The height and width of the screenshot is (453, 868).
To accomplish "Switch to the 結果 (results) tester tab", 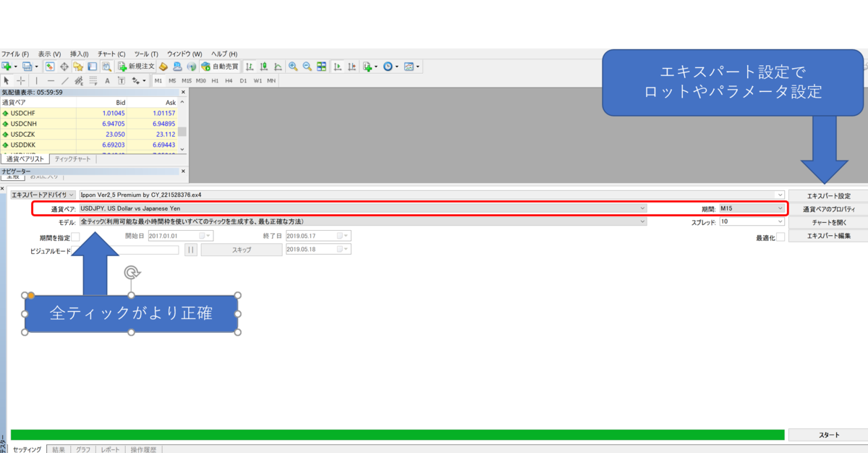I will point(59,449).
